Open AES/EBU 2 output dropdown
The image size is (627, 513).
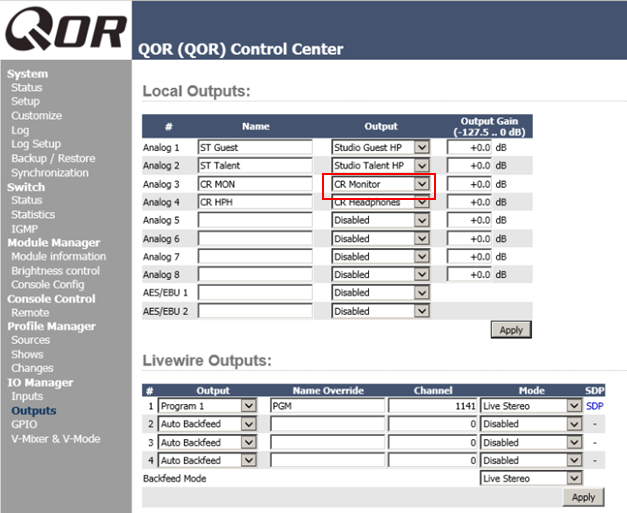click(x=381, y=311)
